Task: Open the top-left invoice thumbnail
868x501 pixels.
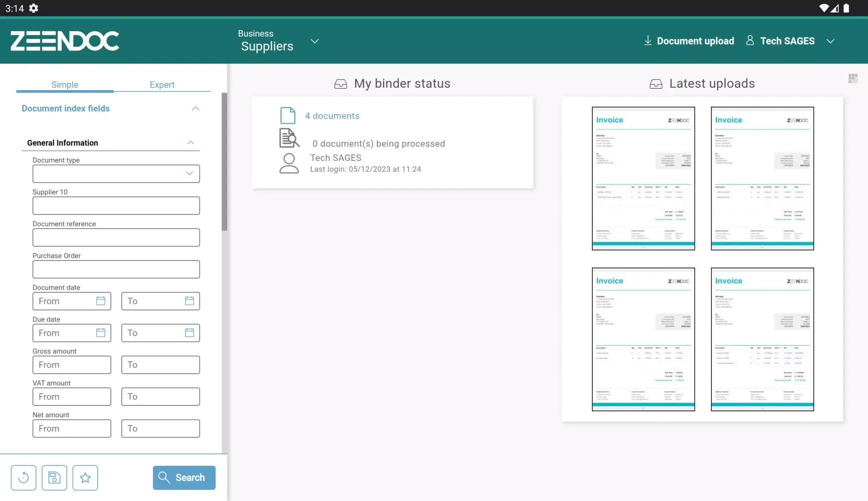Action: point(643,178)
